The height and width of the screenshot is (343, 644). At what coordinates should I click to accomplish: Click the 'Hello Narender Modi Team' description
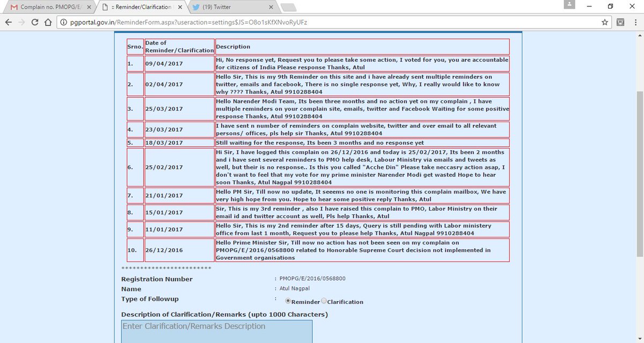(362, 109)
